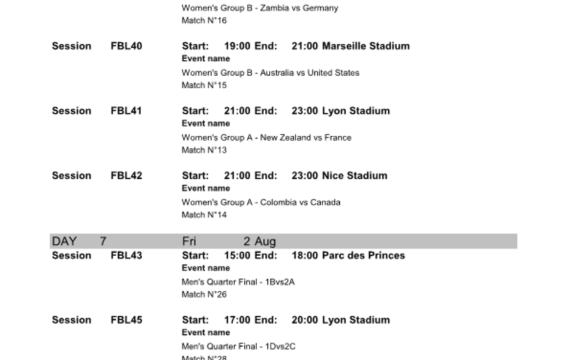Select the FBL43 session code

(x=126, y=255)
